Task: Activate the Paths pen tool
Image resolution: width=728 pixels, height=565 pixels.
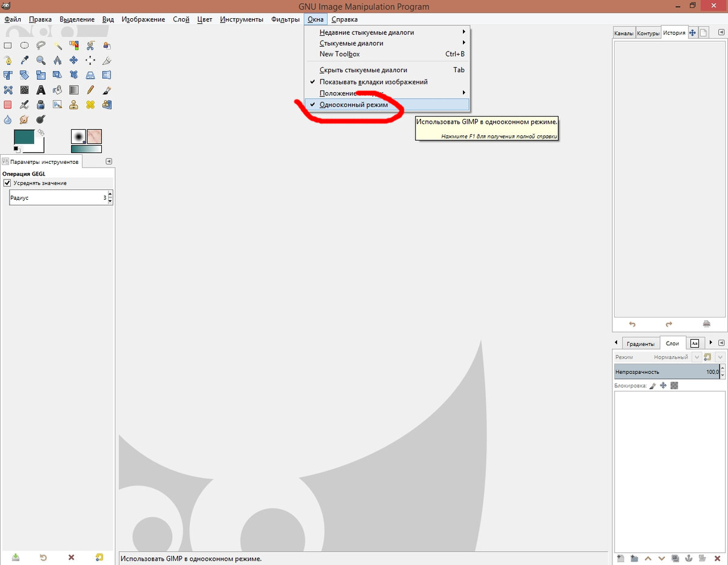Action: 8,60
